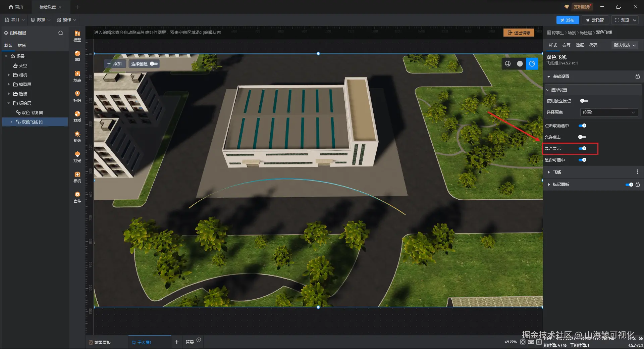Image resolution: width=644 pixels, height=349 pixels.
Task: Expand the 相机 folder in layer tree
Action: (x=9, y=75)
